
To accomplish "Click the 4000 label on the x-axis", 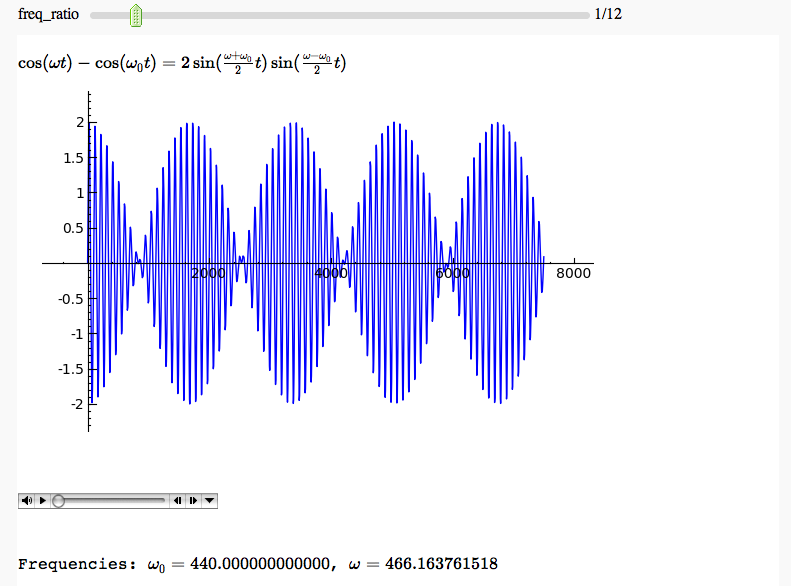I will click(330, 274).
